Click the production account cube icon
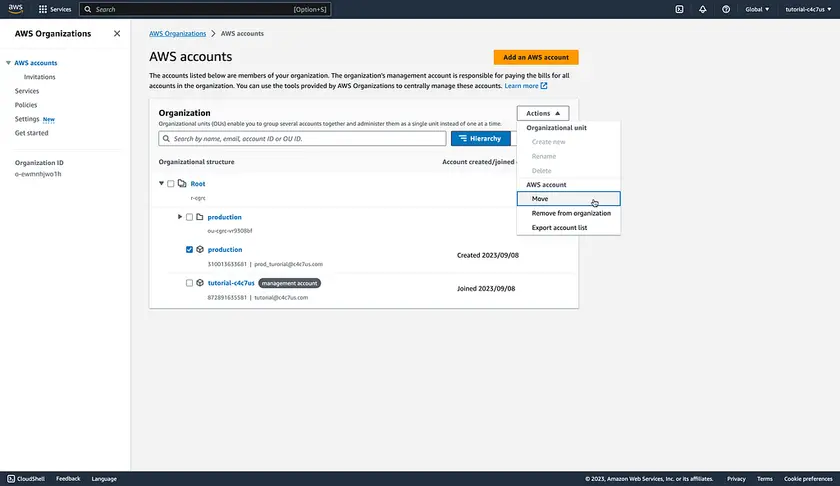This screenshot has height=486, width=840. tap(200, 249)
